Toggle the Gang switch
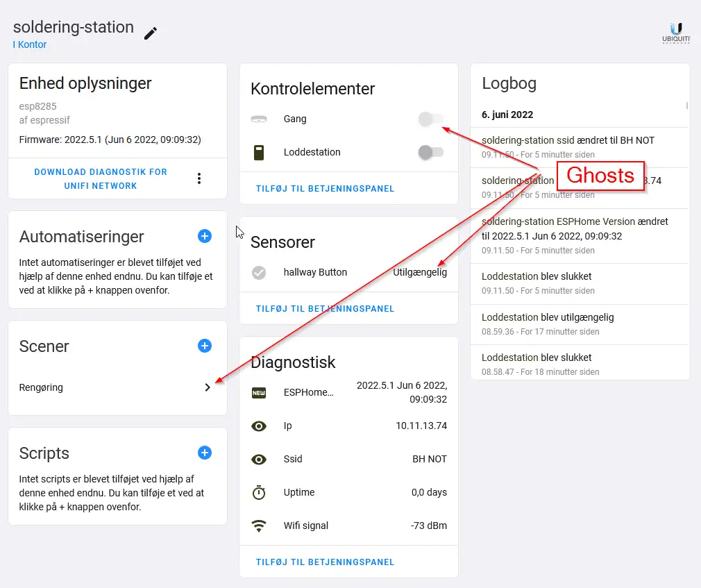This screenshot has width=701, height=588. pyautogui.click(x=431, y=119)
